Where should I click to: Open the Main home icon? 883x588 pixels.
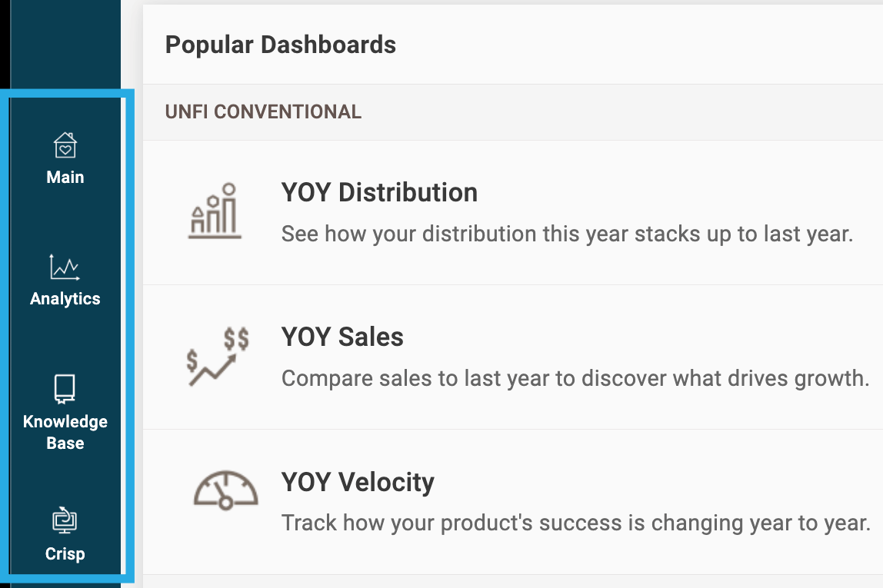(x=65, y=145)
